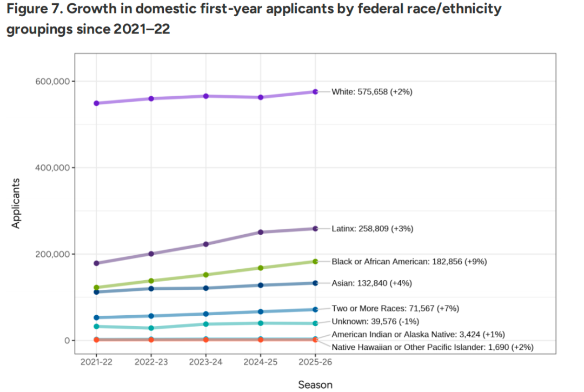Screen dimensions: 584x392
Task: Click the Two or More Races label
Action: point(395,309)
